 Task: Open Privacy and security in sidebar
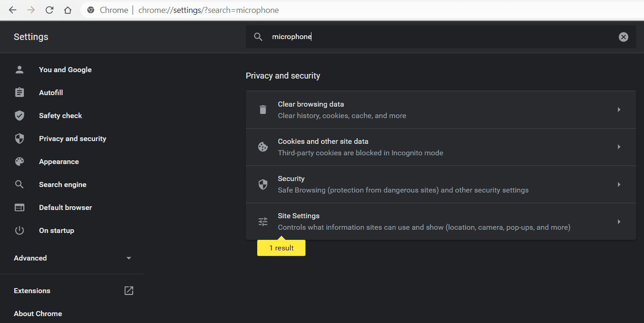[72, 138]
